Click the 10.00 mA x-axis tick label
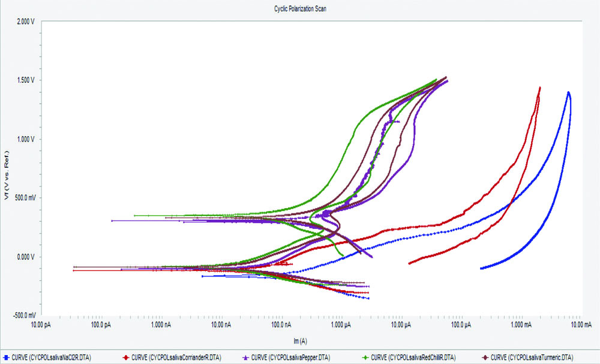 click(x=580, y=326)
